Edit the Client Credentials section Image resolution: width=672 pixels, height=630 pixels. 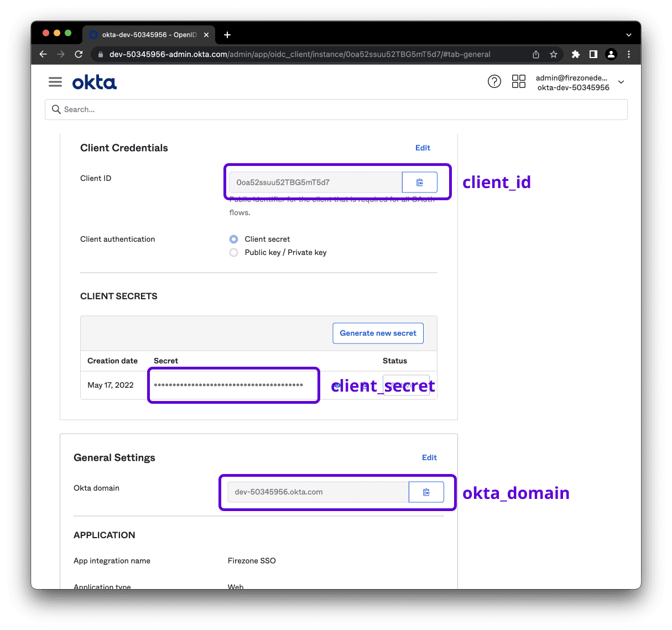coord(423,148)
